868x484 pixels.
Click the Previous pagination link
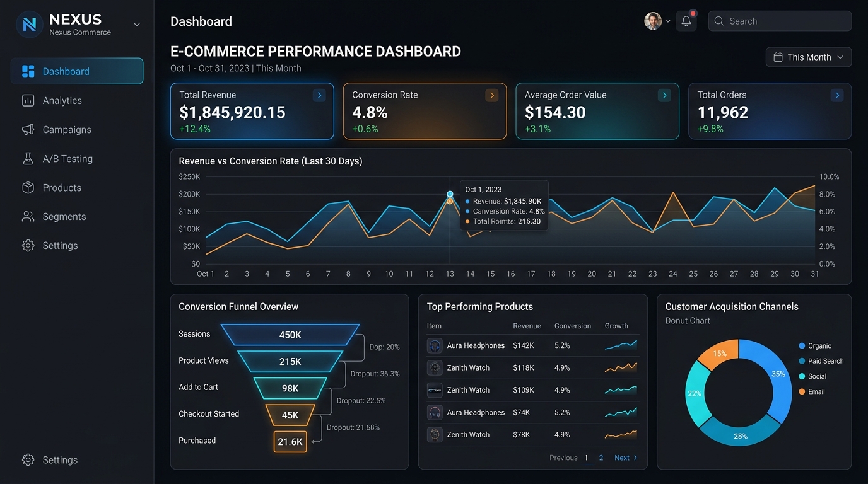(x=563, y=458)
